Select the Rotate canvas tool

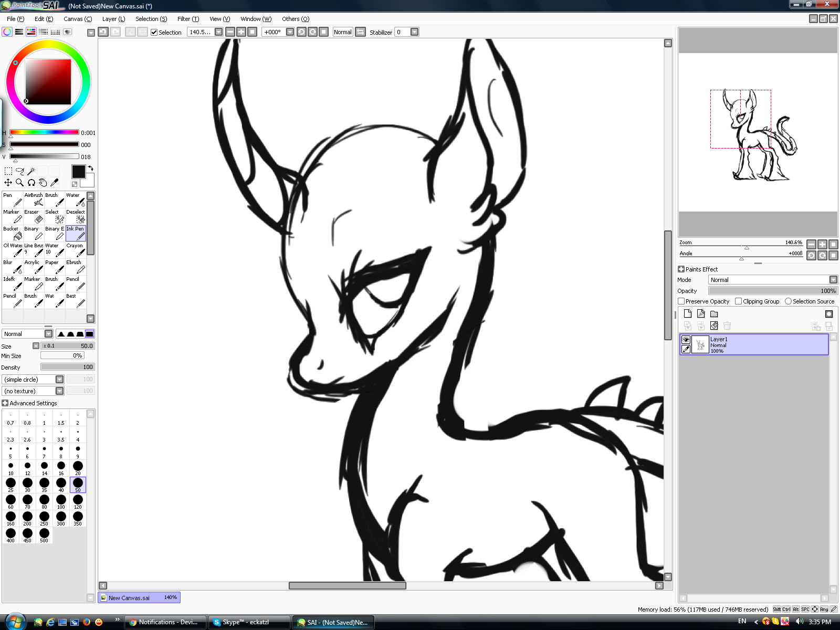coord(31,183)
